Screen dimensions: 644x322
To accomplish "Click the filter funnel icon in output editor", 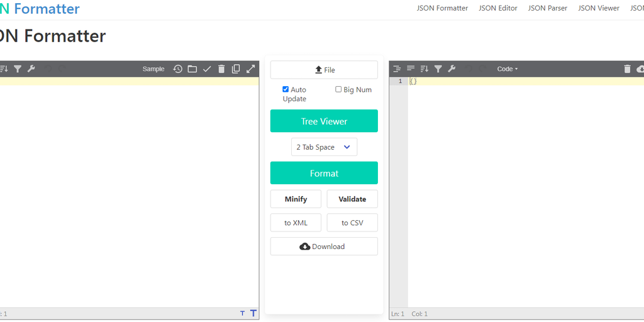I will coord(438,69).
